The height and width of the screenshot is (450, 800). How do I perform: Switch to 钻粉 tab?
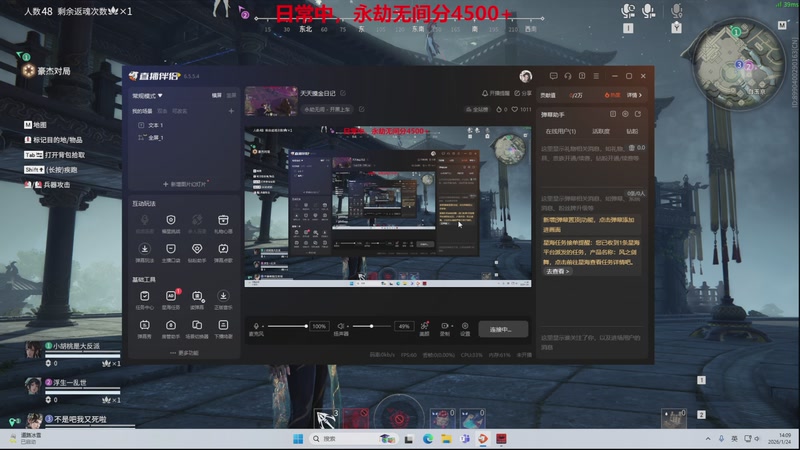click(x=632, y=131)
